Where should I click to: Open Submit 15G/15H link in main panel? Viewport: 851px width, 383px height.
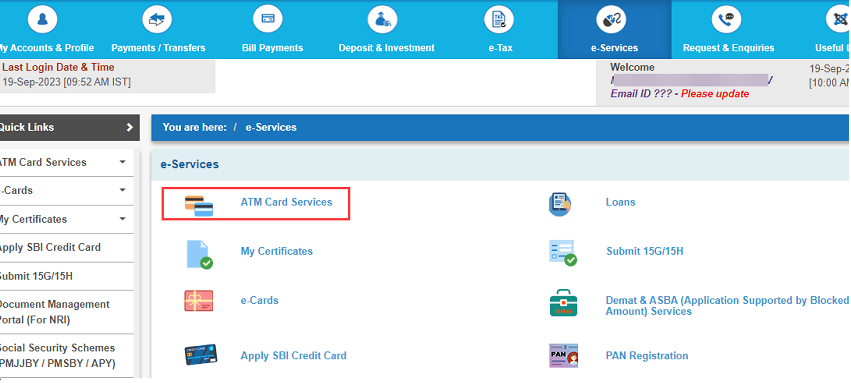(645, 251)
